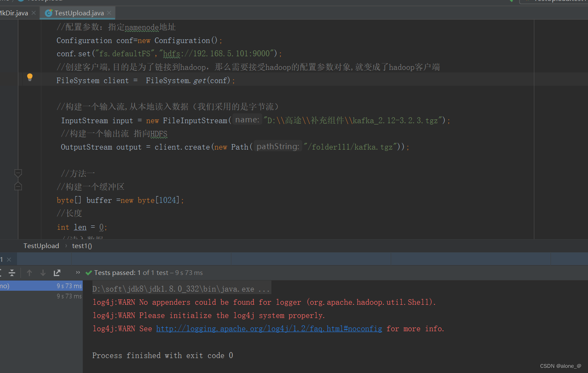The height and width of the screenshot is (373, 588).
Task: Click 'InputStream input' declaration
Action: pyautogui.click(x=97, y=121)
